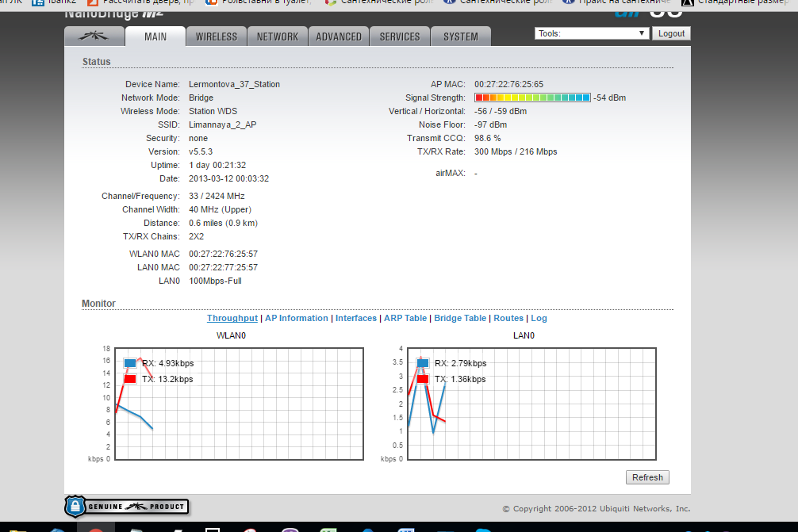The image size is (798, 532).
Task: Show the ARP Table
Action: point(405,318)
